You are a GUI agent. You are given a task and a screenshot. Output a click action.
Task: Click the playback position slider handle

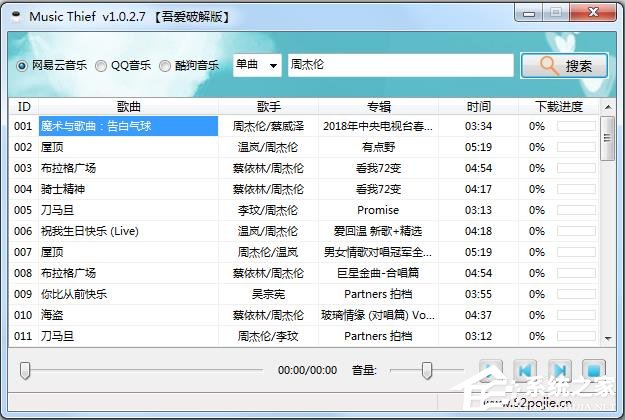pyautogui.click(x=25, y=371)
